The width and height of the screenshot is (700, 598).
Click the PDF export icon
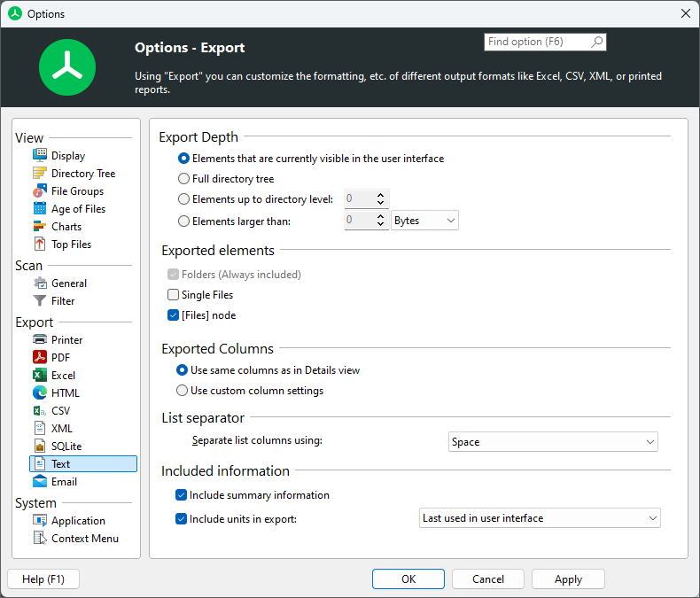click(x=40, y=358)
